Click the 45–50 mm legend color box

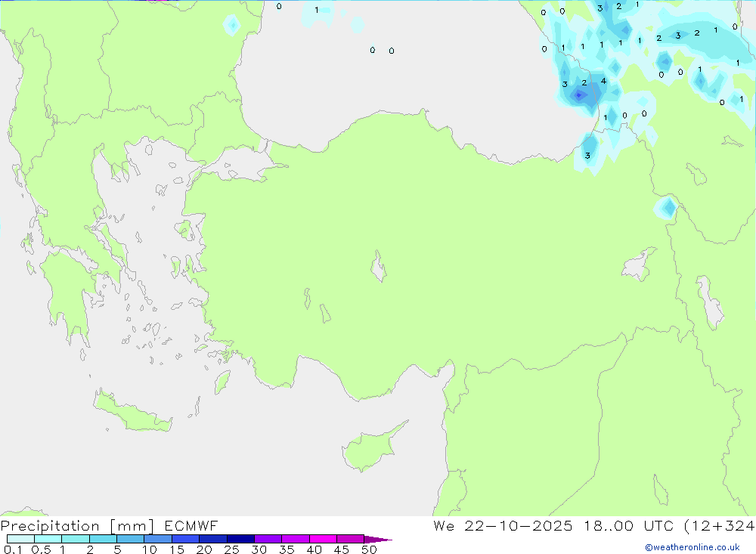coord(351,539)
